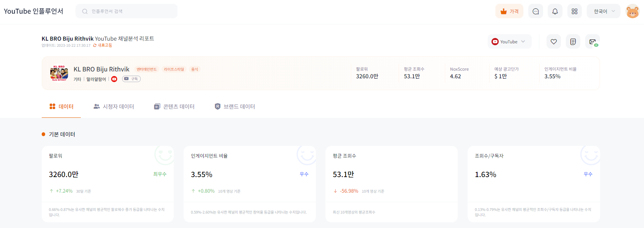Select the 엔터테인먼트 category tag
This screenshot has width=644, height=228.
coord(146,69)
